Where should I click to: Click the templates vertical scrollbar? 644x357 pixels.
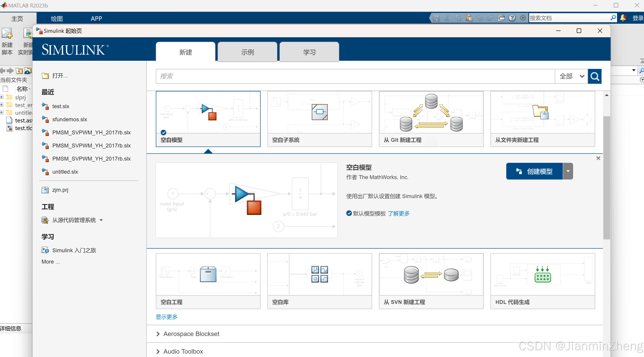coord(606,177)
